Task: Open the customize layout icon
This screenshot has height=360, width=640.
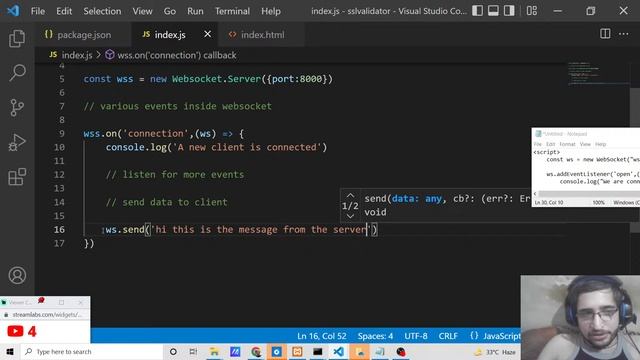Action: point(531,11)
